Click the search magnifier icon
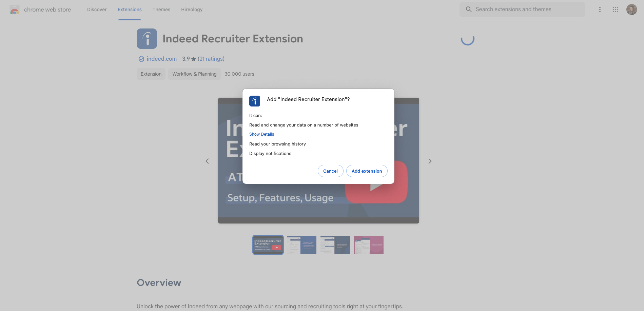 (x=469, y=9)
